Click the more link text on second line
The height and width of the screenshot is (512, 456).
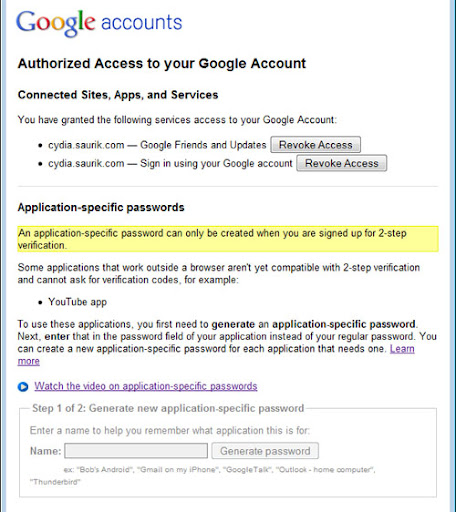tap(29, 361)
